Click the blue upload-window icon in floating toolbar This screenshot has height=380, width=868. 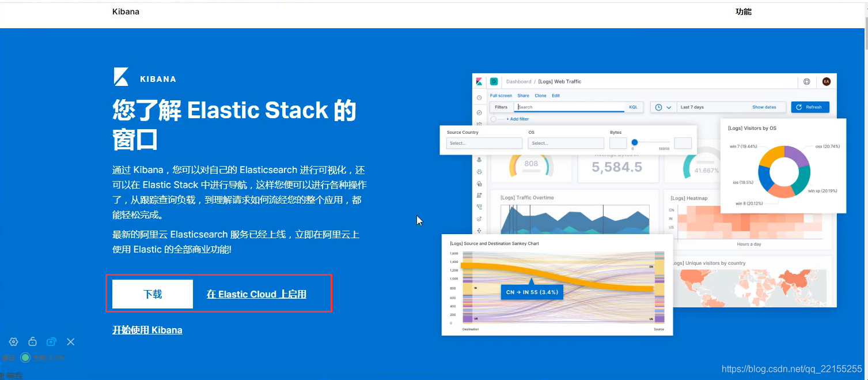tap(51, 341)
